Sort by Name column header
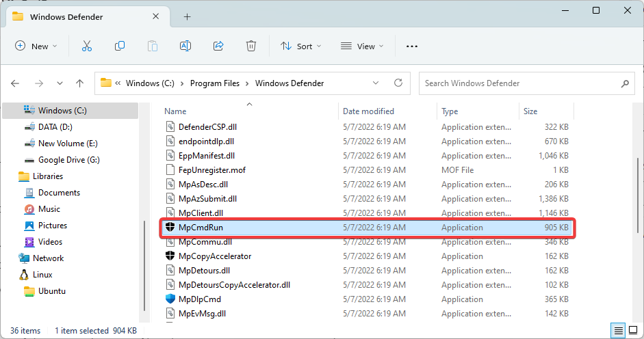The image size is (644, 339). tap(175, 111)
